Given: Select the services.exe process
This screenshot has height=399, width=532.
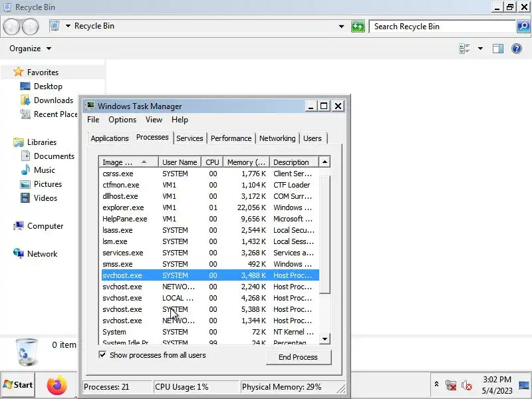Looking at the screenshot, I should (210, 253).
